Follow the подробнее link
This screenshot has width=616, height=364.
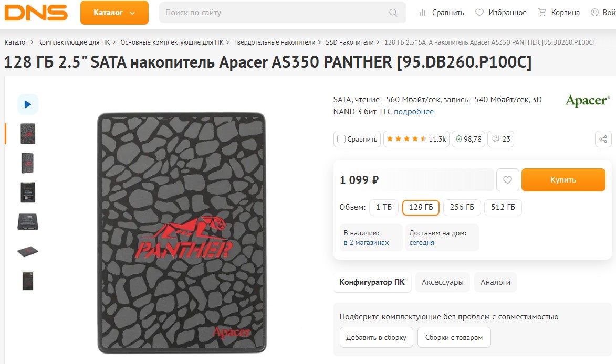pyautogui.click(x=414, y=112)
